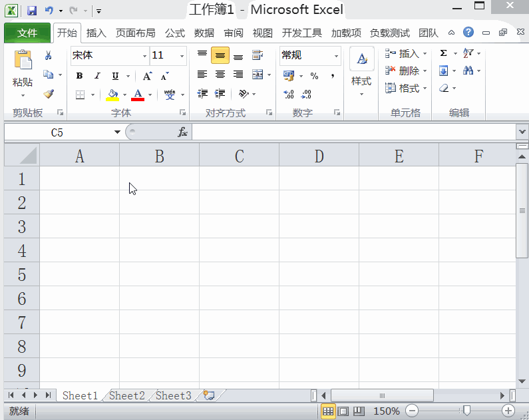This screenshot has height=420, width=529.
Task: Toggle Bottom Align
Action: point(238,56)
